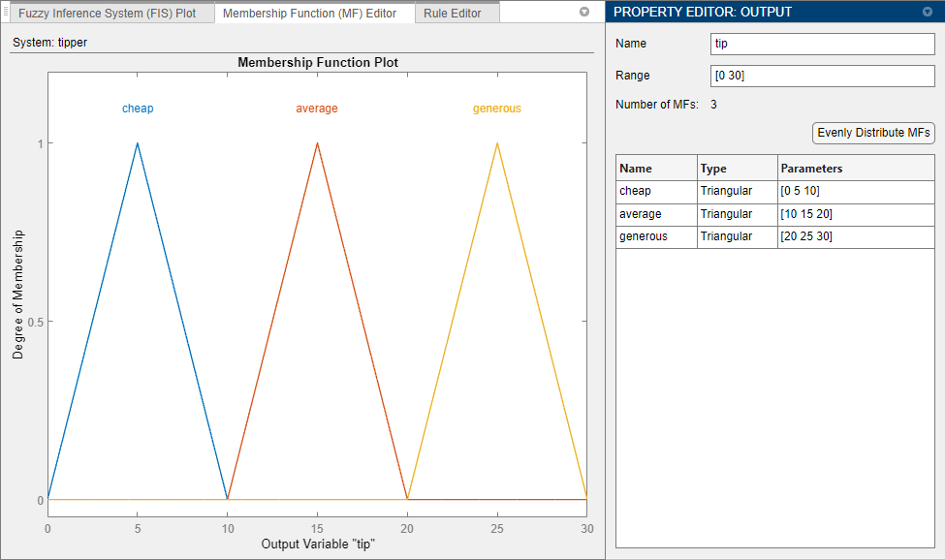Click the Name column header
Image resolution: width=945 pixels, height=560 pixels.
tap(656, 169)
